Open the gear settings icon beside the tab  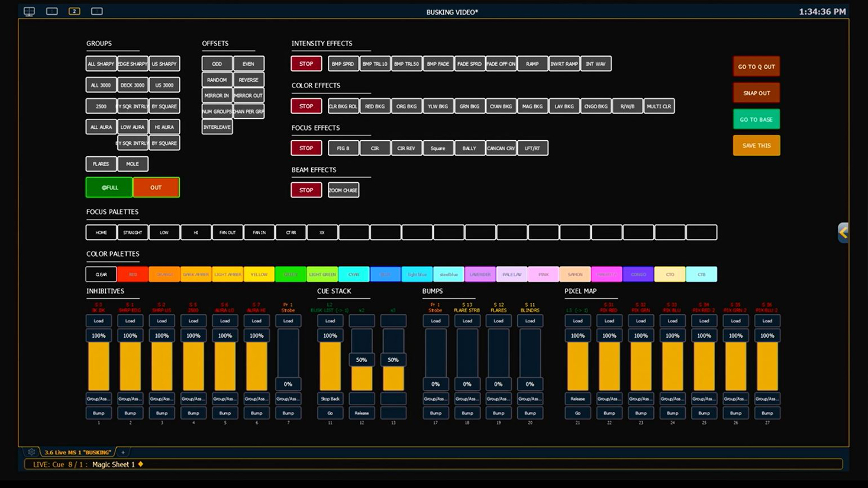coord(32,452)
